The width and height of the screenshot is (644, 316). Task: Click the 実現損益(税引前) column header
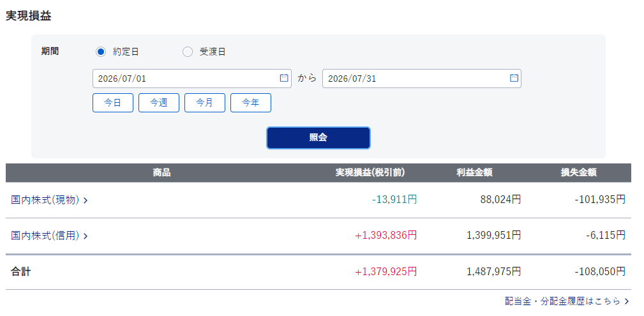(x=370, y=173)
